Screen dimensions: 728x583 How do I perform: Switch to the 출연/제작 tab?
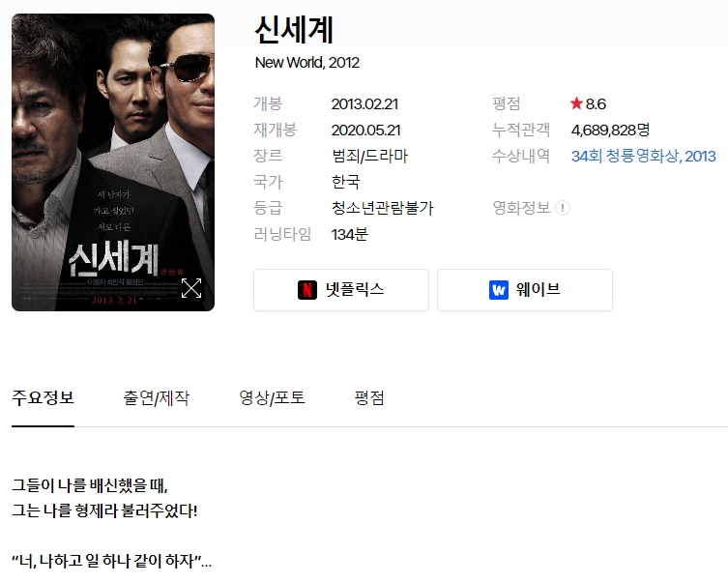(x=156, y=397)
